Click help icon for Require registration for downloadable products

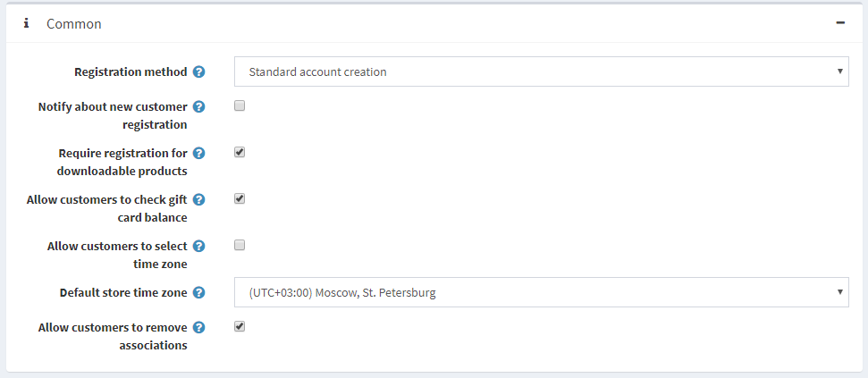pyautogui.click(x=198, y=153)
